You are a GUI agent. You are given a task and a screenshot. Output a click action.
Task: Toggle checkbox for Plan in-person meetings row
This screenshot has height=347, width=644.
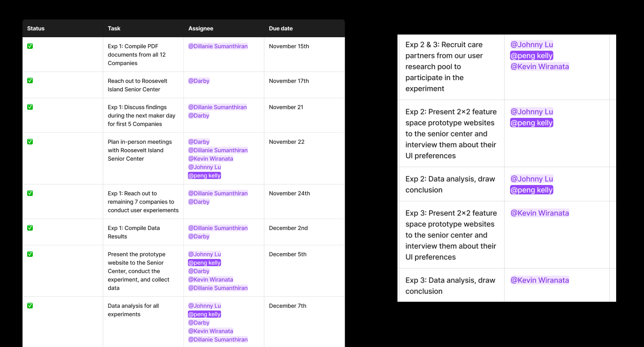pyautogui.click(x=30, y=142)
